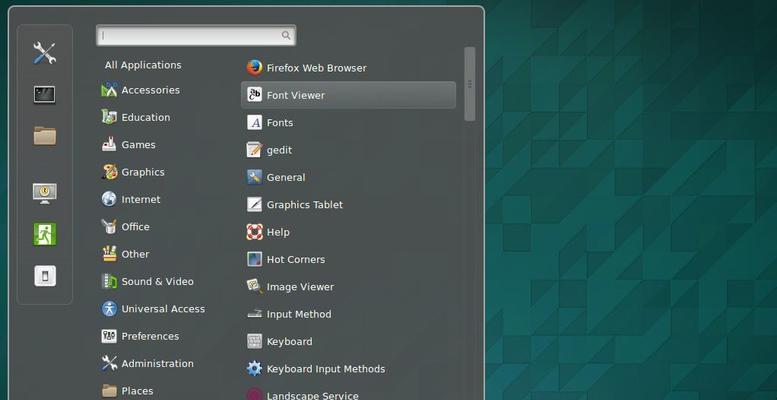Screen dimensions: 777x400
Task: Click the Landscape Service text
Action: point(313,396)
